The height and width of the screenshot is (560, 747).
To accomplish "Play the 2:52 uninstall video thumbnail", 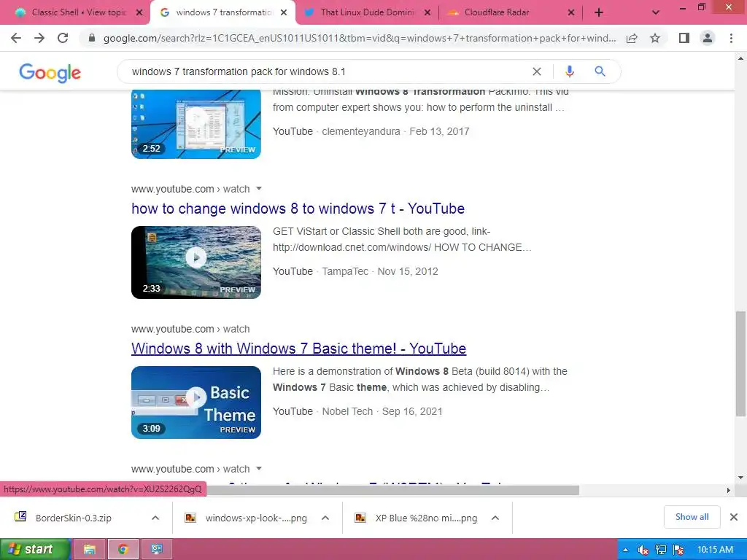I will point(196,124).
